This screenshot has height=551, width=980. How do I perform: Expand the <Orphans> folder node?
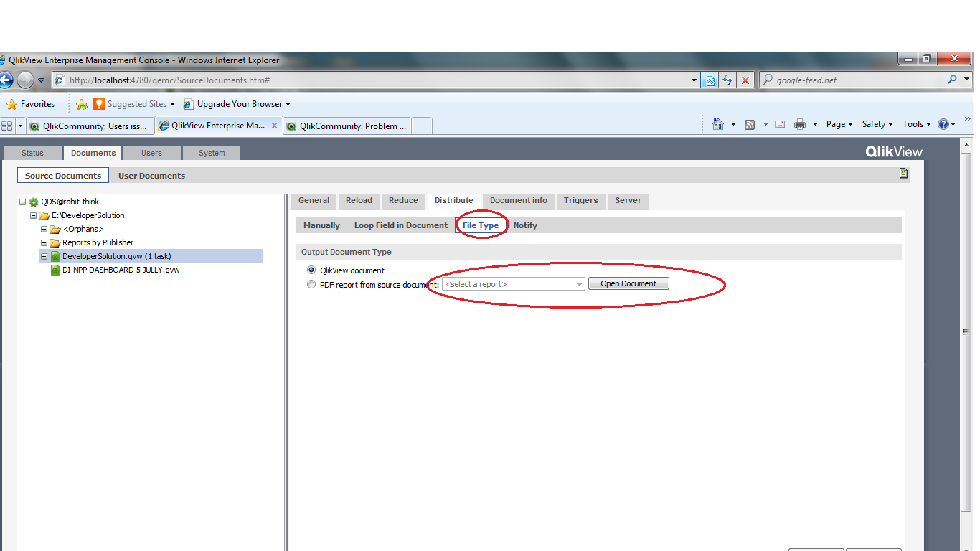pos(44,229)
